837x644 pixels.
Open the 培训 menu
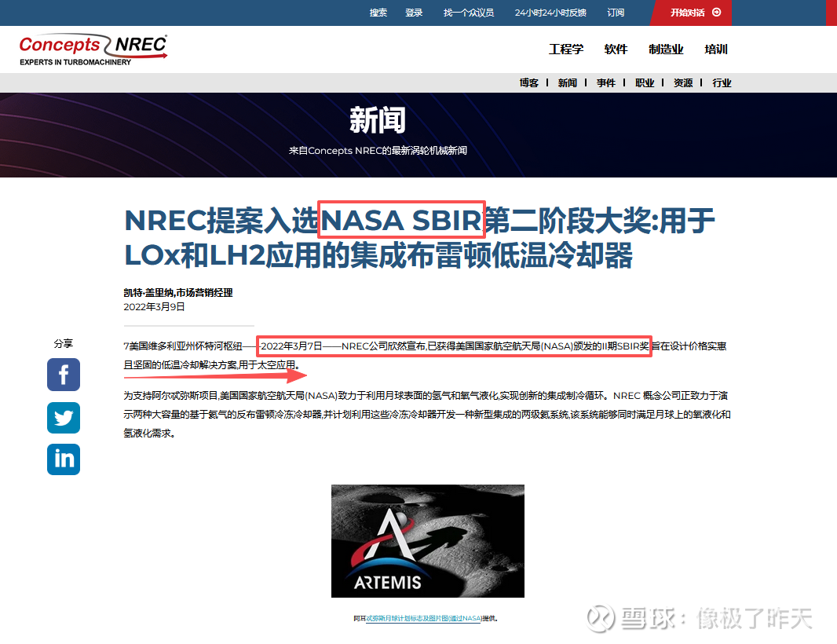click(x=716, y=49)
